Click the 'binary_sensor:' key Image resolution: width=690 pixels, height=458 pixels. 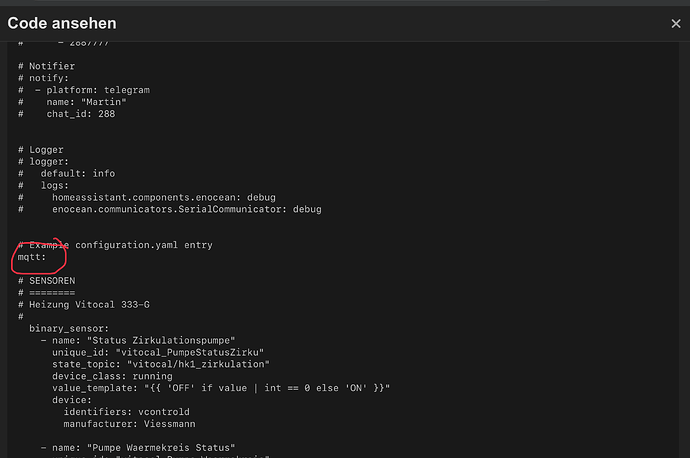(x=69, y=329)
